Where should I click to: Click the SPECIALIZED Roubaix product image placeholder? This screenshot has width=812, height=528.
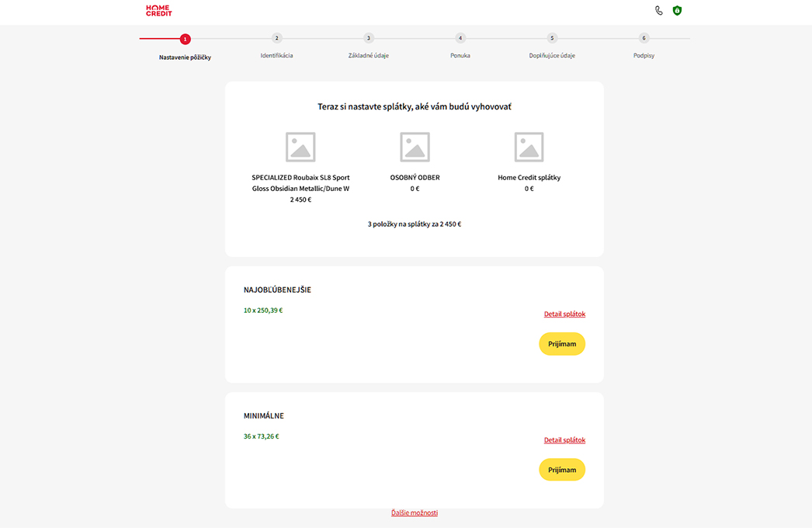(300, 148)
